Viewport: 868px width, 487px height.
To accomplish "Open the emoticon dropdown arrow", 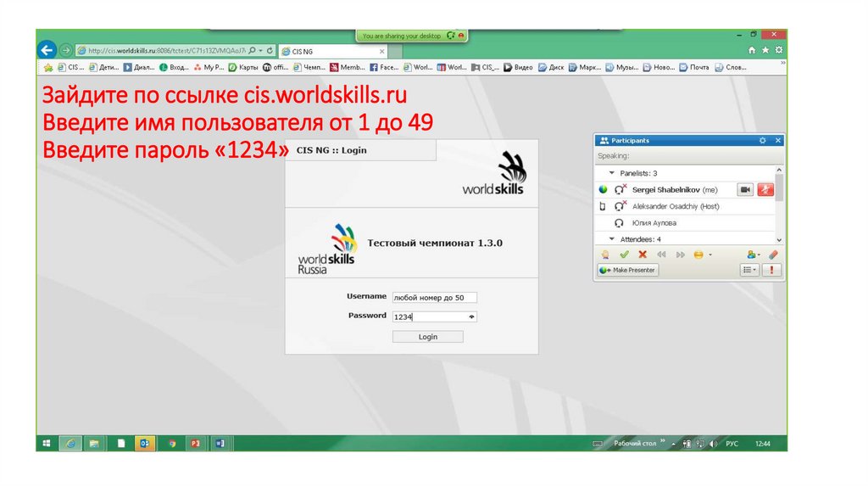I will click(710, 255).
